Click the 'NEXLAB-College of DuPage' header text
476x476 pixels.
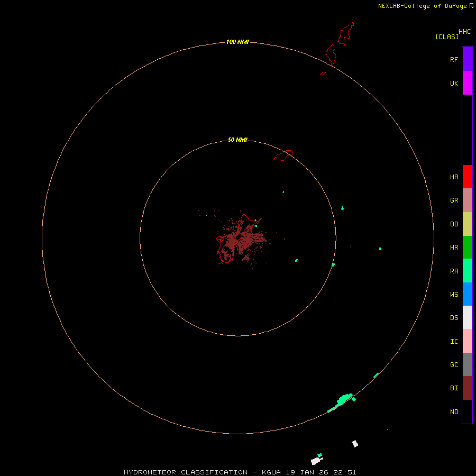422,6
